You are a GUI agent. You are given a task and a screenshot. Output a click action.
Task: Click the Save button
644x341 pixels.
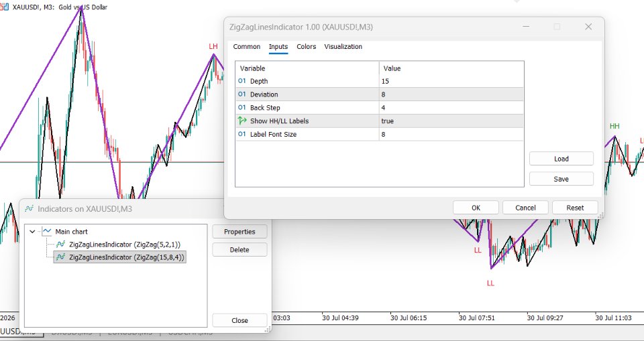tap(561, 179)
